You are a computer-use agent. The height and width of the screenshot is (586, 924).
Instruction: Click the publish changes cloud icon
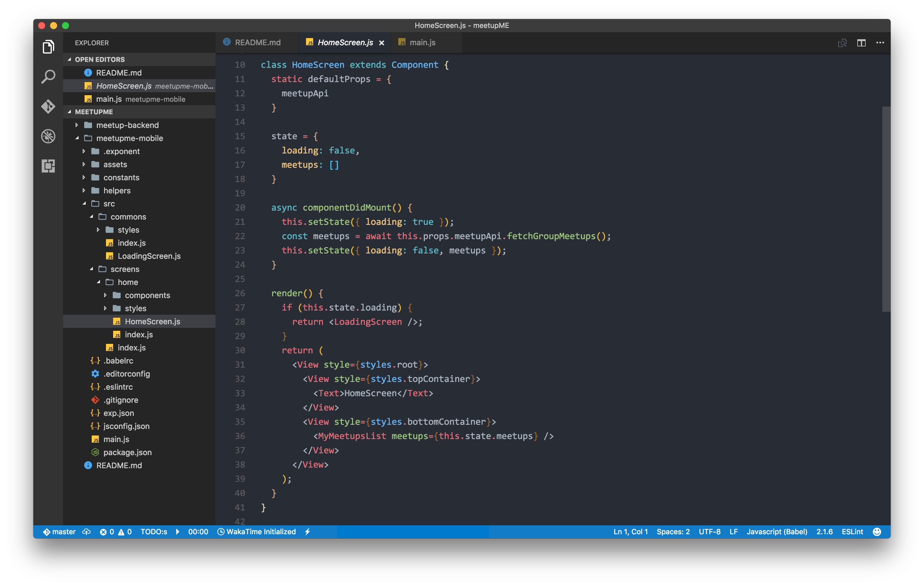87,532
